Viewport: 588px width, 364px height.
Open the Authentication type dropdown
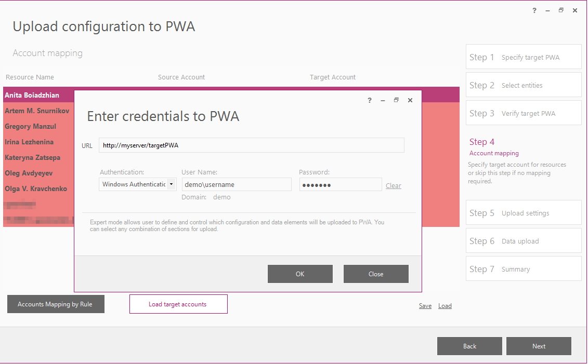tap(138, 184)
